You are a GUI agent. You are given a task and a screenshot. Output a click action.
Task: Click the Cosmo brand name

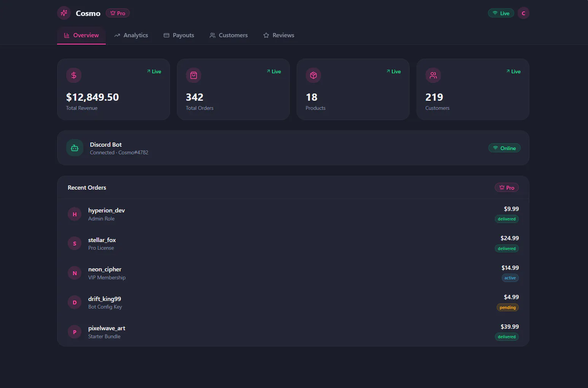pyautogui.click(x=88, y=13)
